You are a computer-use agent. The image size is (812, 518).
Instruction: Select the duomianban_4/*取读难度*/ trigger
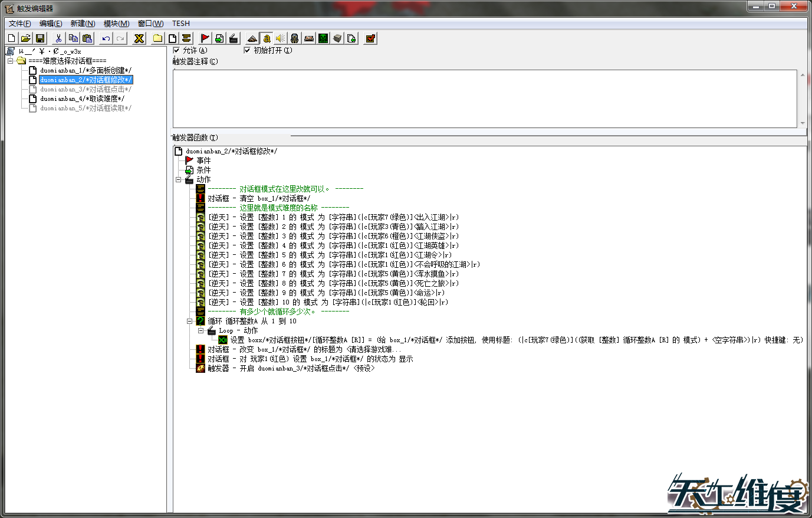click(83, 98)
